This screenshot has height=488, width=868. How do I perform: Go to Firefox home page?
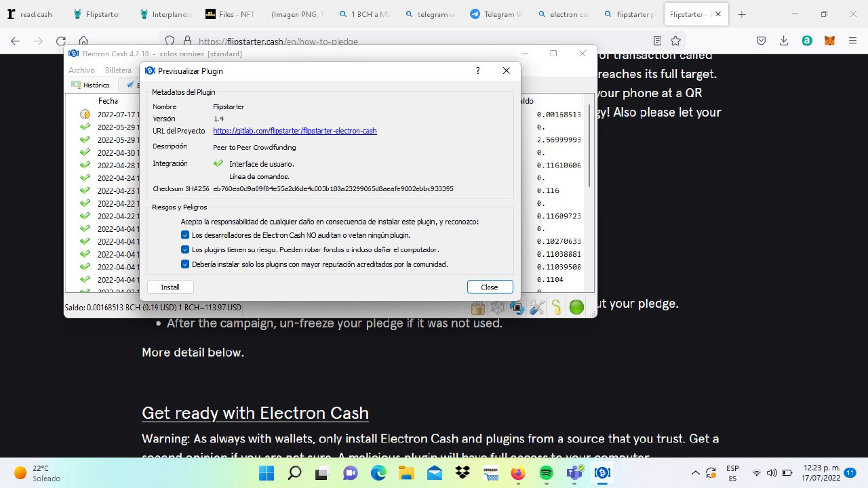[x=83, y=41]
